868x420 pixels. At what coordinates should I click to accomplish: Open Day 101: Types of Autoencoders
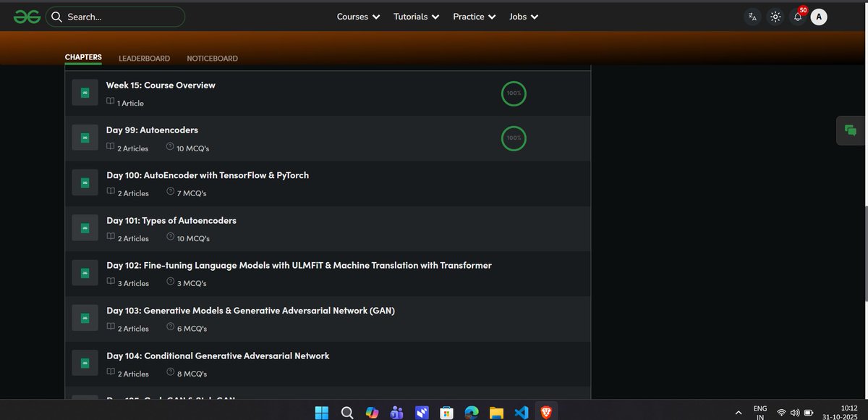(x=171, y=220)
